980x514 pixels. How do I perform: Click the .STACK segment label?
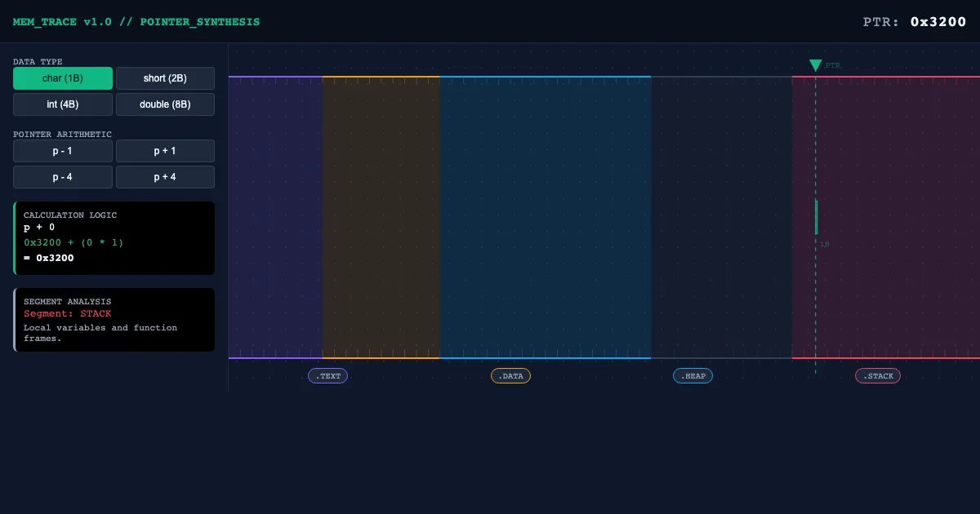(878, 376)
